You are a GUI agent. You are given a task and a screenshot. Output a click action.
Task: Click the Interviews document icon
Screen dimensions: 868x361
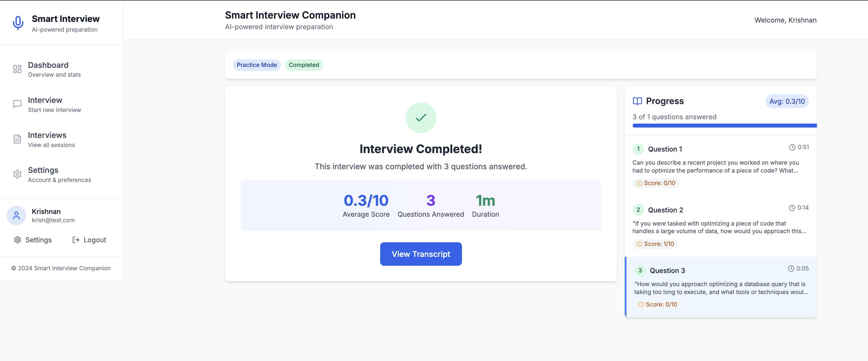click(17, 139)
